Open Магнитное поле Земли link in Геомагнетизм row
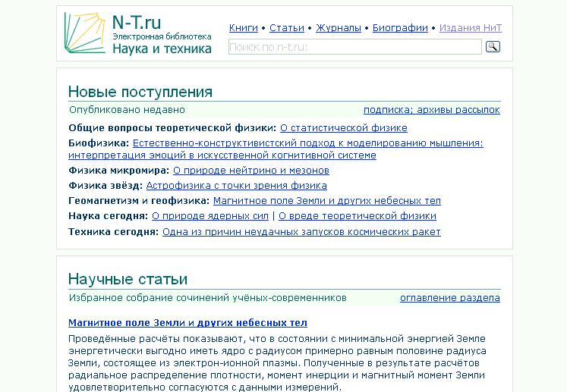567x392 pixels. click(326, 201)
